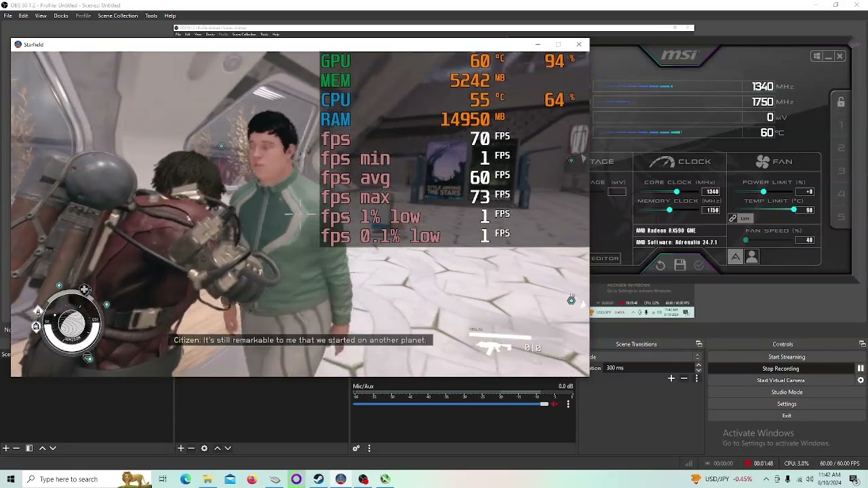Open Microsoft Edge from the taskbar

(x=185, y=479)
